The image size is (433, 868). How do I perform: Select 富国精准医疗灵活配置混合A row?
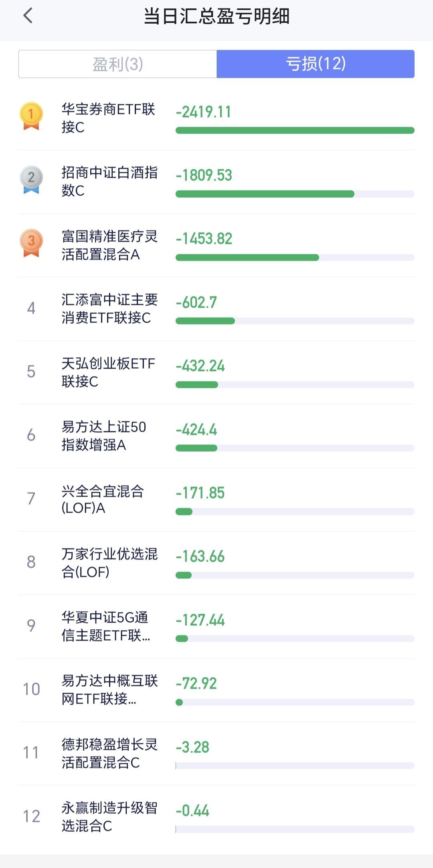[x=109, y=245]
